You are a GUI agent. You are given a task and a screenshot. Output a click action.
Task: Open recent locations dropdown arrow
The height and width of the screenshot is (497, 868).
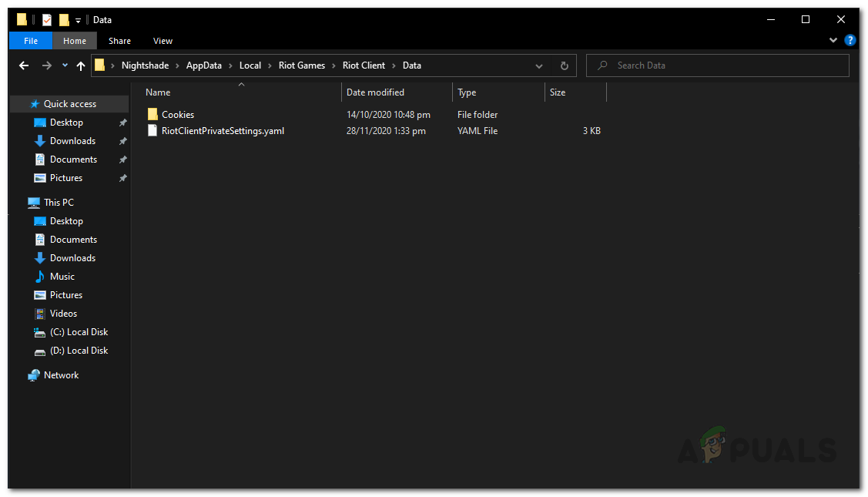click(x=65, y=65)
